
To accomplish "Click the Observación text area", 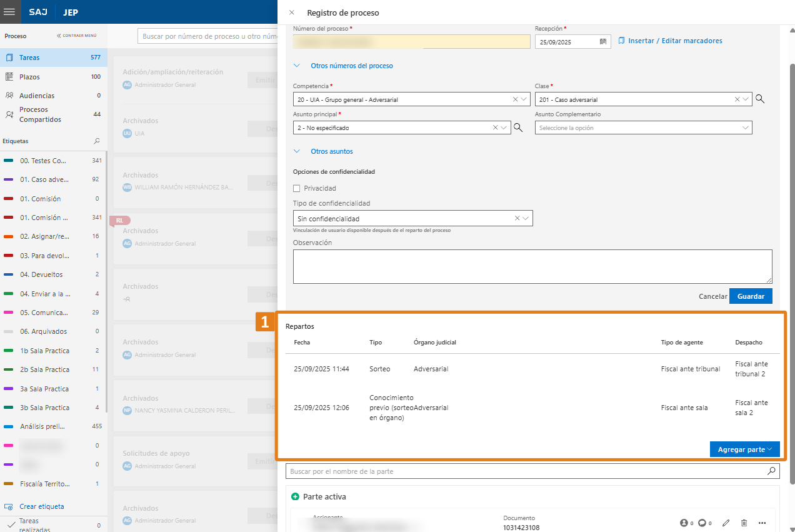I will (532, 266).
